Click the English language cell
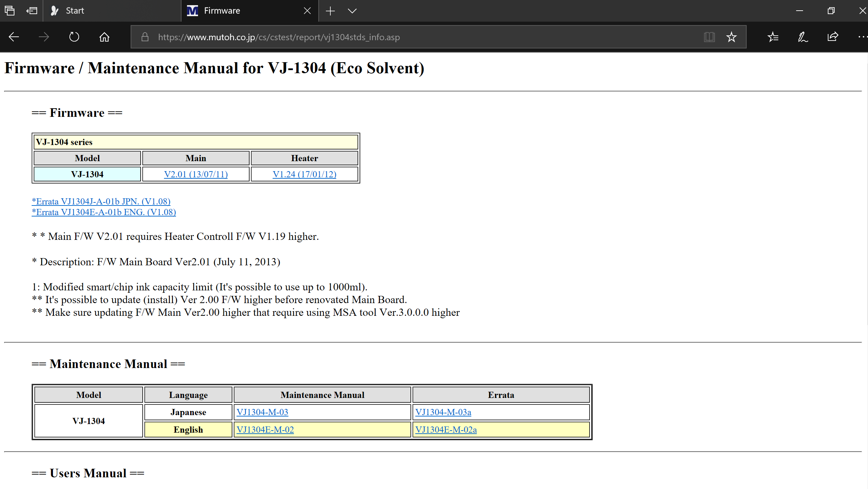Viewport: 868px width, 489px height. coord(188,430)
